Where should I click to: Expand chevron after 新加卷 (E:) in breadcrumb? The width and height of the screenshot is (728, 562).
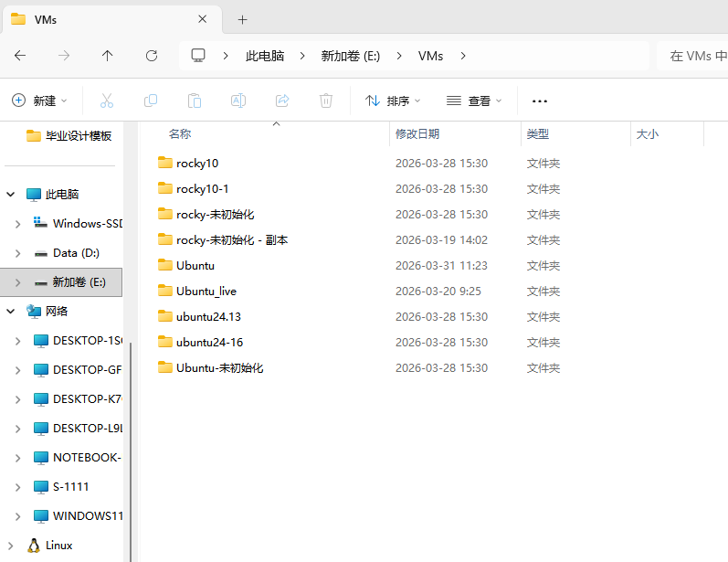[399, 56]
